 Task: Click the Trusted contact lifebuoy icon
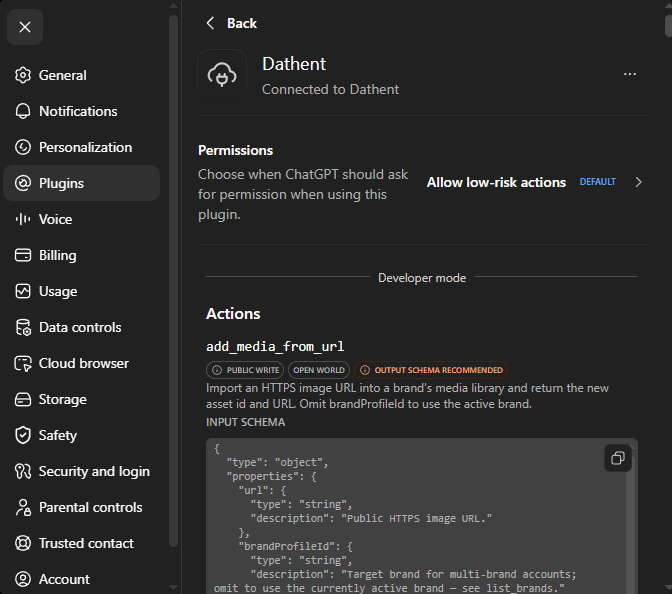coord(23,543)
